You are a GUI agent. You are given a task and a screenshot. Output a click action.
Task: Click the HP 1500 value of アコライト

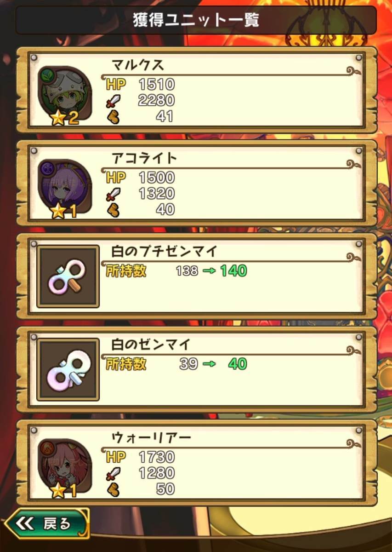157,178
